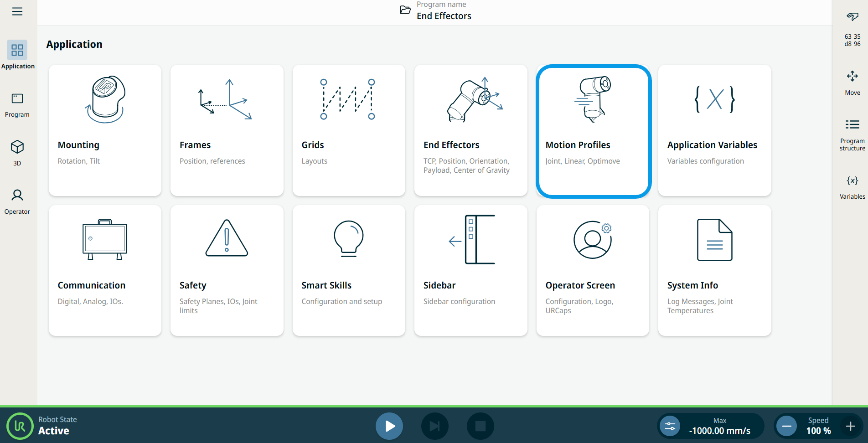Viewport: 868px width, 443px height.
Task: Open the Max speed slider settings
Action: pyautogui.click(x=670, y=426)
